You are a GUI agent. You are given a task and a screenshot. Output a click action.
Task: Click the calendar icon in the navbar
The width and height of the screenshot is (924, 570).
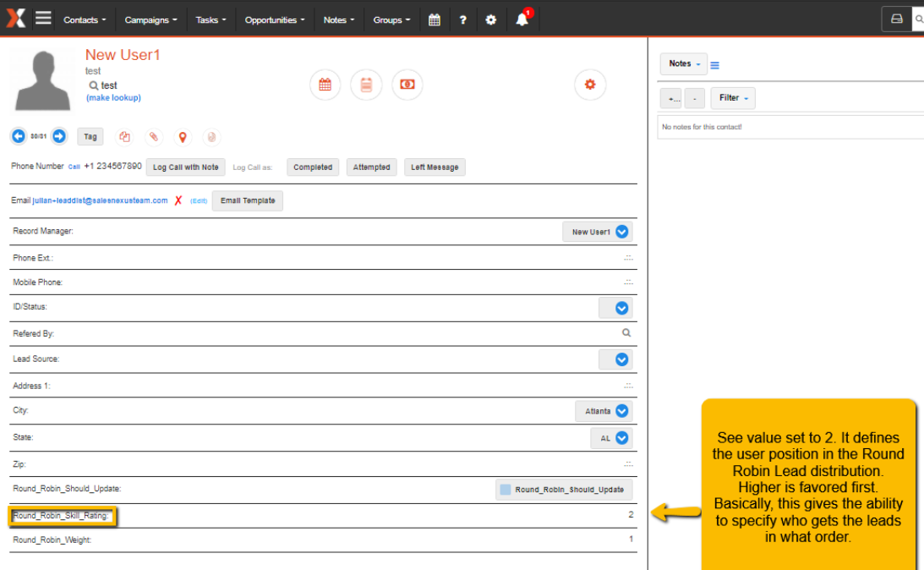pos(435,20)
